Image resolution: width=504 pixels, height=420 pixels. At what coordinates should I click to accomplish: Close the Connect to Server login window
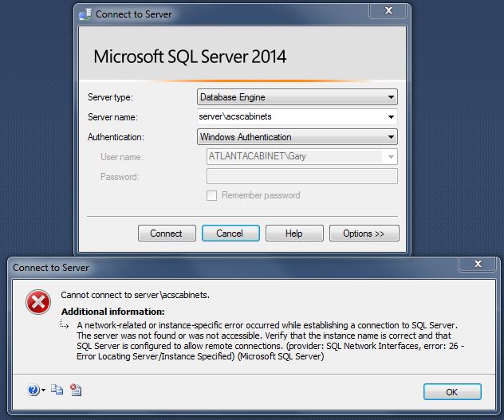pyautogui.click(x=388, y=10)
